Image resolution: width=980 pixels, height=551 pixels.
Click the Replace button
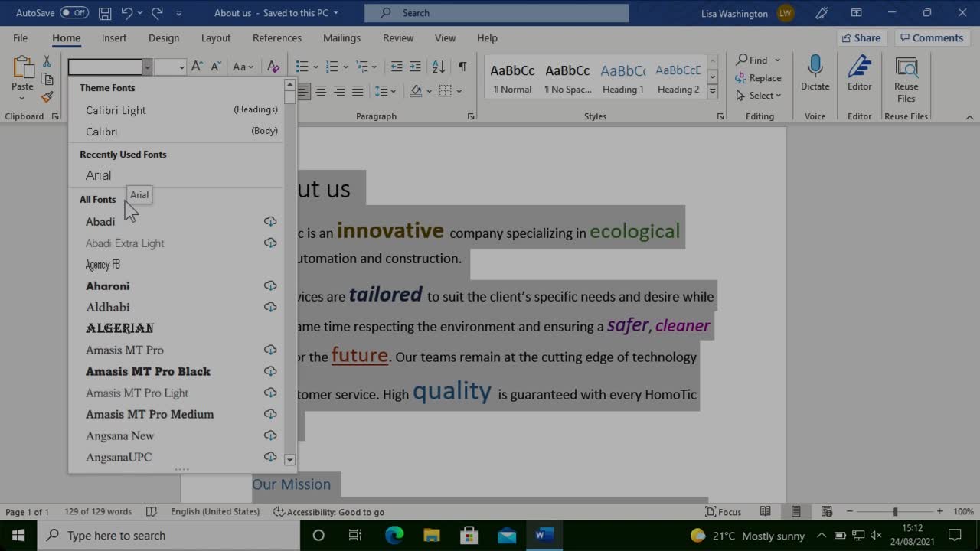[x=758, y=78]
